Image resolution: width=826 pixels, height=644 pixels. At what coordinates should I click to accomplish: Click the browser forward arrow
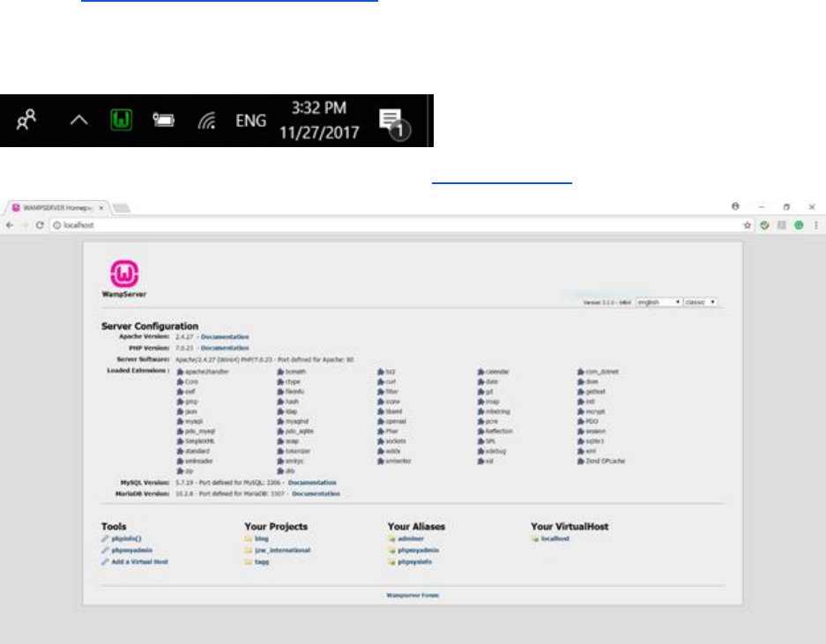tap(24, 226)
